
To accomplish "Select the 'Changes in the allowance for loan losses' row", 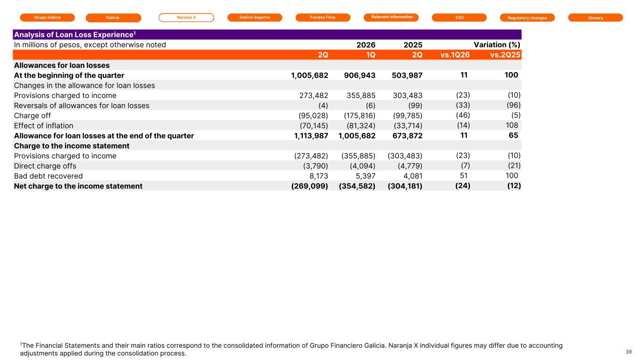I will pos(268,85).
